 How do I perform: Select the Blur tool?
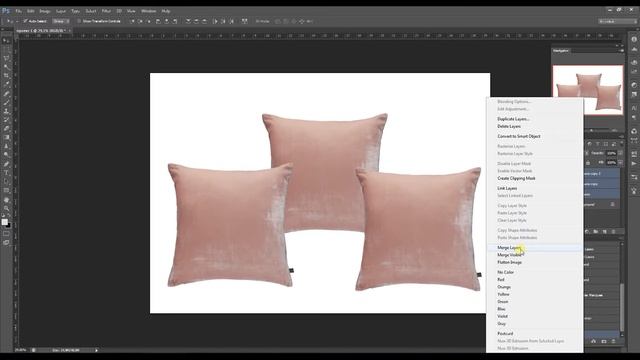coord(6,146)
